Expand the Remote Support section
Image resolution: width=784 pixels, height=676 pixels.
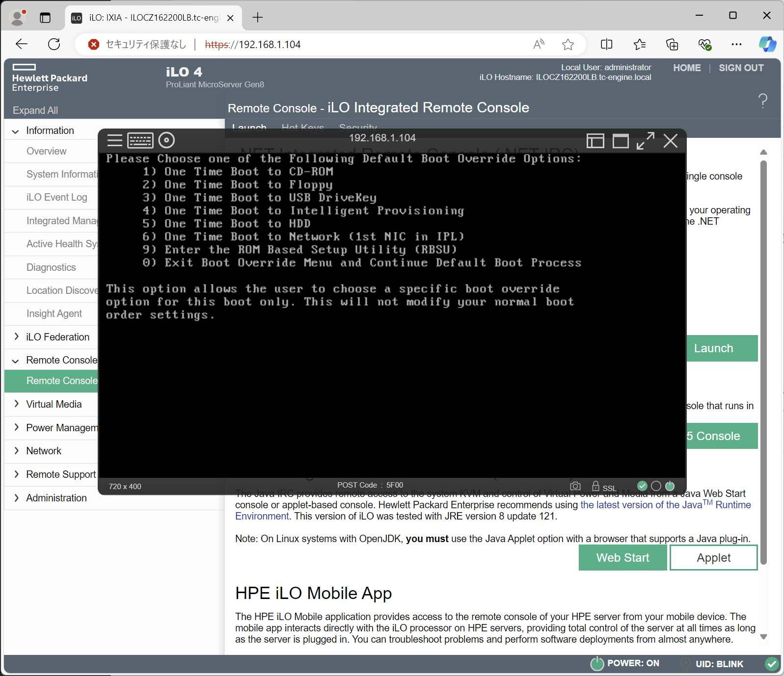click(x=16, y=474)
